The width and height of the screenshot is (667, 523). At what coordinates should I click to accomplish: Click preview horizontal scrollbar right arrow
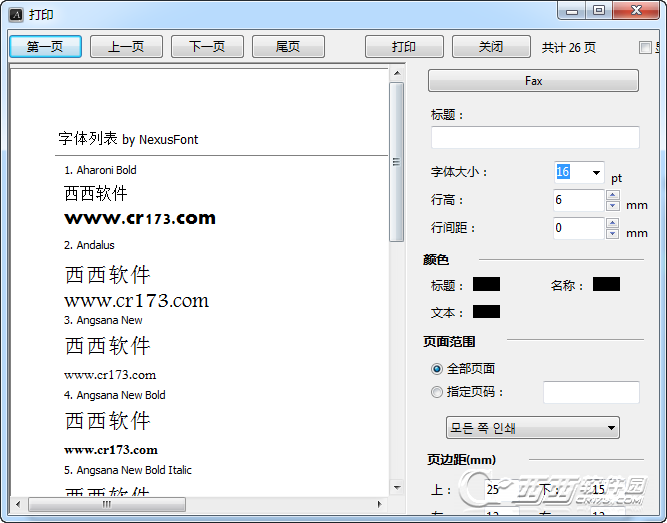pos(379,504)
